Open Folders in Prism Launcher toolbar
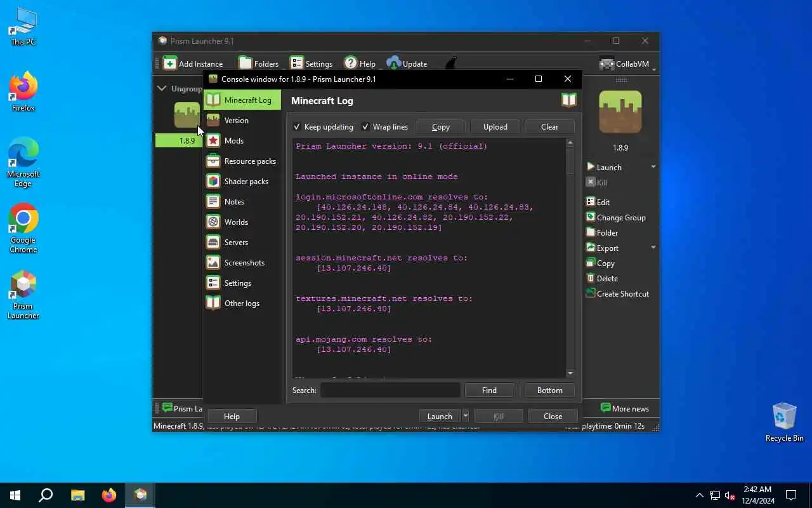Viewport: 812px width, 508px height. point(258,63)
